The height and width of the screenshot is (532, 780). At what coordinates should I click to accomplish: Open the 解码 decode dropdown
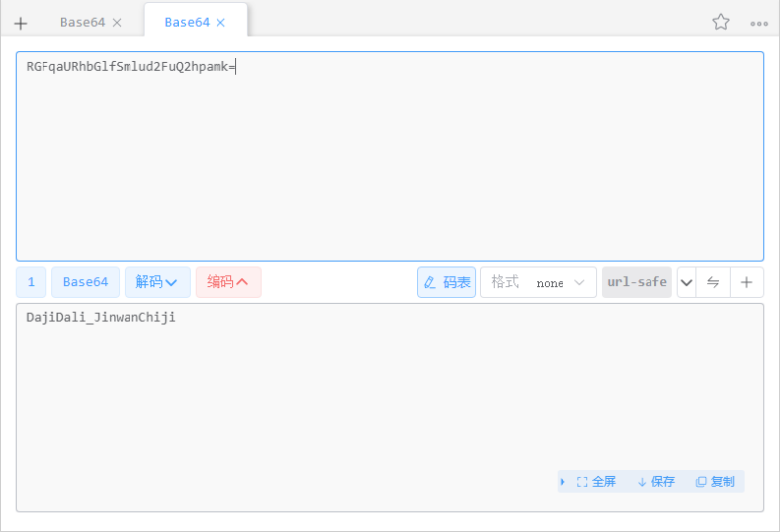[x=157, y=282]
